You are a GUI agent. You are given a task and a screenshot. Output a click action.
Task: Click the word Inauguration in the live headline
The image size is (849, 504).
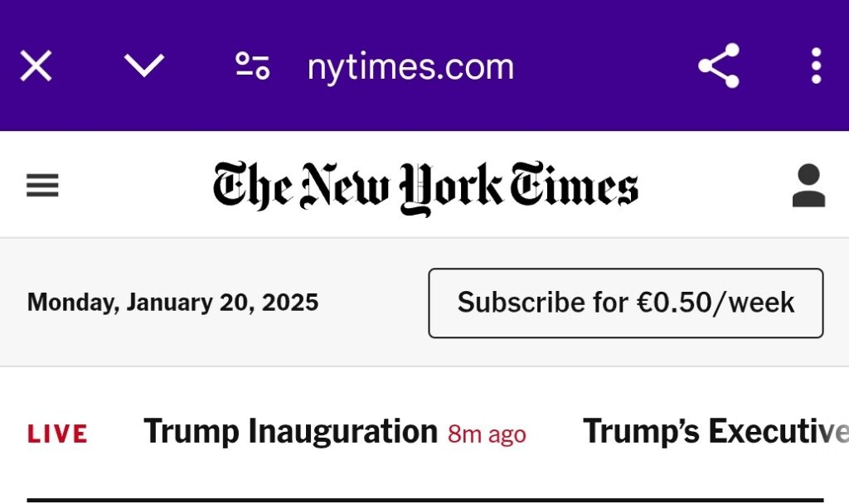342,431
